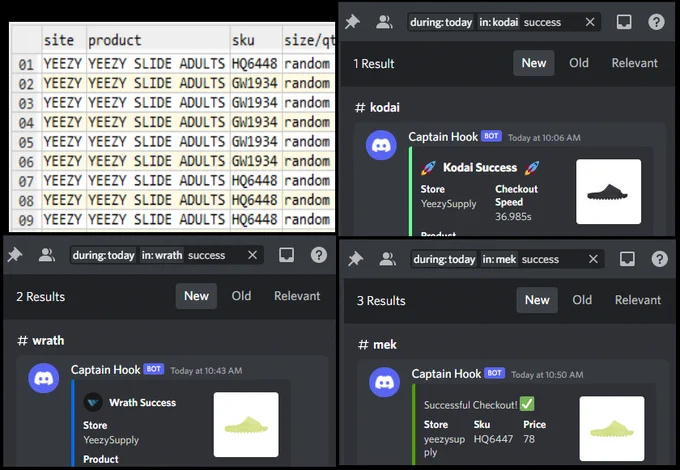The height and width of the screenshot is (470, 680).
Task: Click Captain Hook username in kodai message
Action: tap(443, 137)
